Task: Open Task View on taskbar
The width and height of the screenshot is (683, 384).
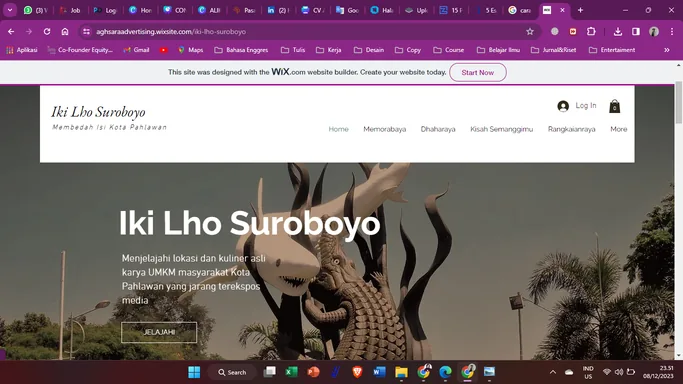Action: pyautogui.click(x=270, y=372)
